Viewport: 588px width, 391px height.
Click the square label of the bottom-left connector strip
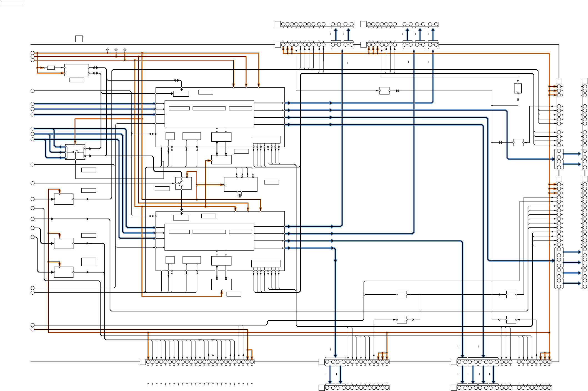point(142,362)
